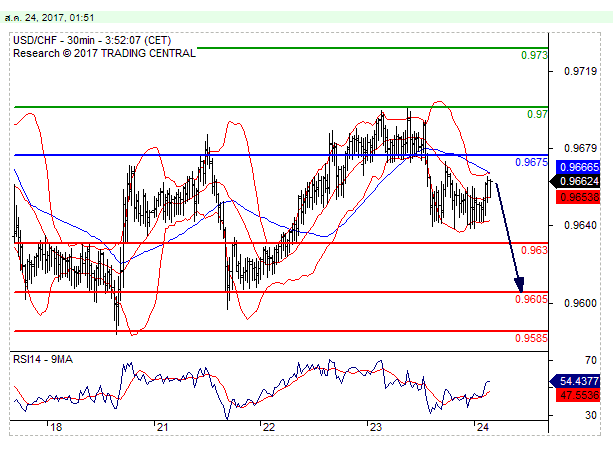Click the RSI 30 level label
This screenshot has height=449, width=613.
[591, 415]
